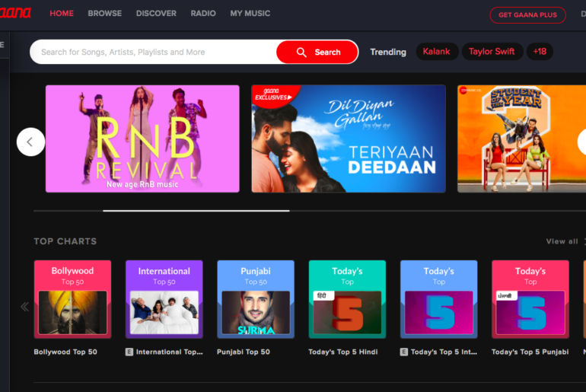
Task: Click the red Search button
Action: point(317,52)
